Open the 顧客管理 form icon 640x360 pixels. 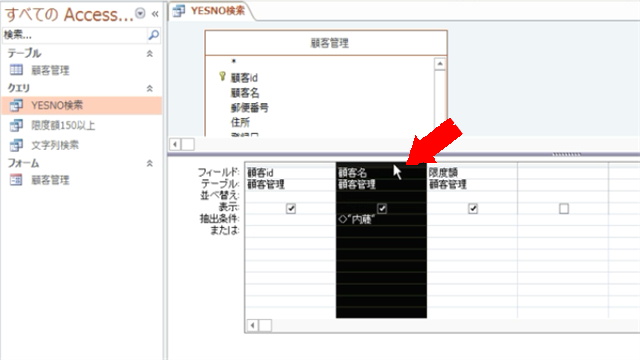[x=16, y=180]
